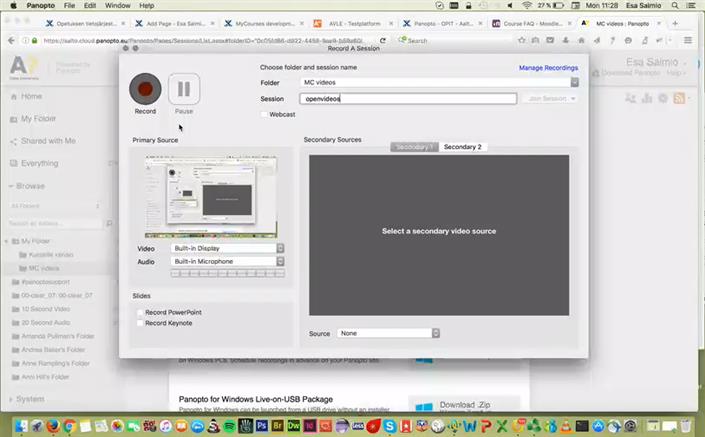705x437 pixels.
Task: Open the browser hamburger menu
Action: point(688,40)
